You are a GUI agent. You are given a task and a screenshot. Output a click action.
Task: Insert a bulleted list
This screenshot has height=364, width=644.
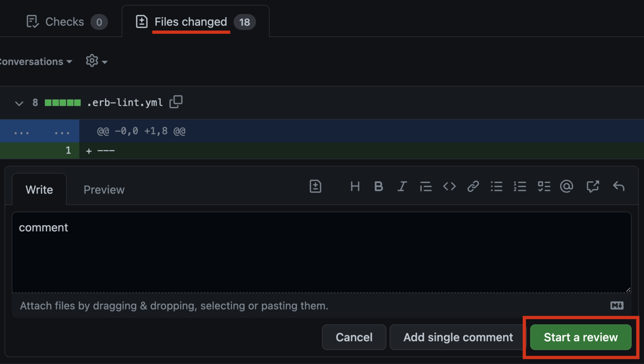pos(496,186)
